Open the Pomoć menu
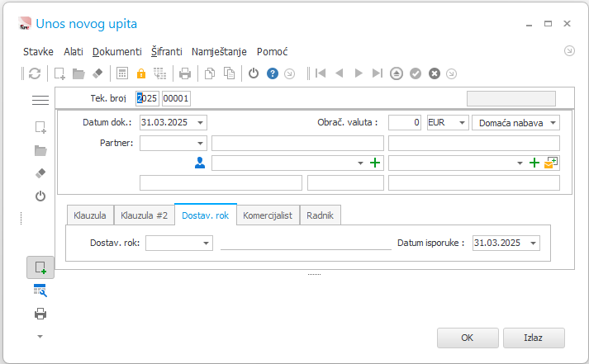The image size is (589, 364). (x=273, y=52)
